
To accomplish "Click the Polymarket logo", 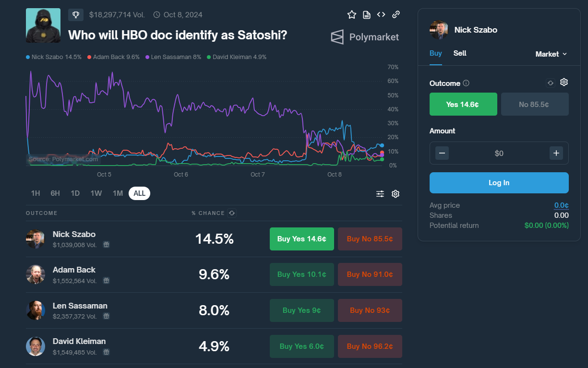I will (365, 37).
